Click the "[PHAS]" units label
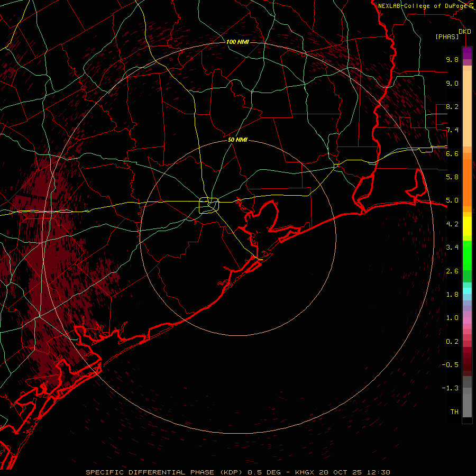This screenshot has height=476, width=476. point(447,37)
